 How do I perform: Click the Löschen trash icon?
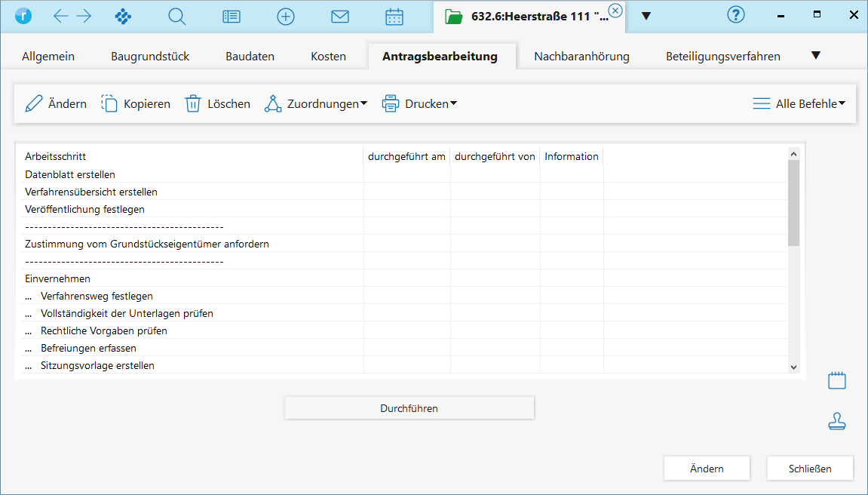coord(218,103)
